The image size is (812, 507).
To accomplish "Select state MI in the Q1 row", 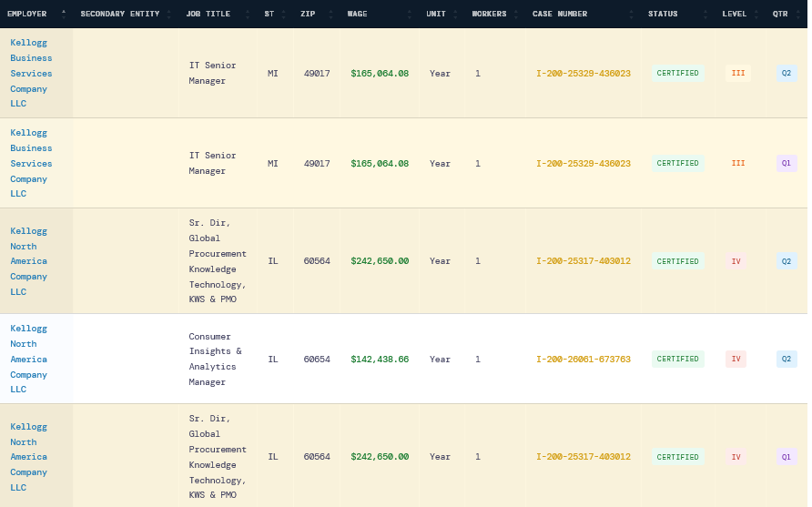I will coord(273,164).
